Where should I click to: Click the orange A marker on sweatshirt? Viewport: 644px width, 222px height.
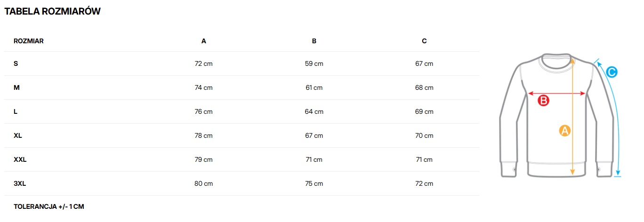[564, 130]
